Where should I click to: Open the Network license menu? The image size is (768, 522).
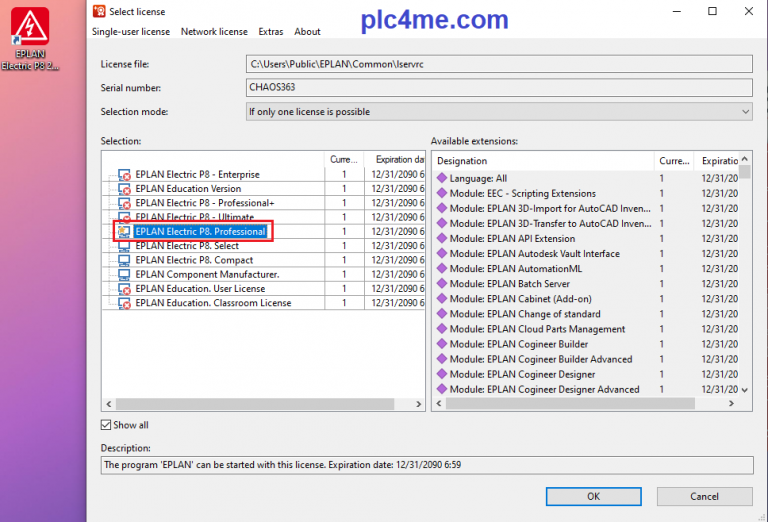(214, 32)
